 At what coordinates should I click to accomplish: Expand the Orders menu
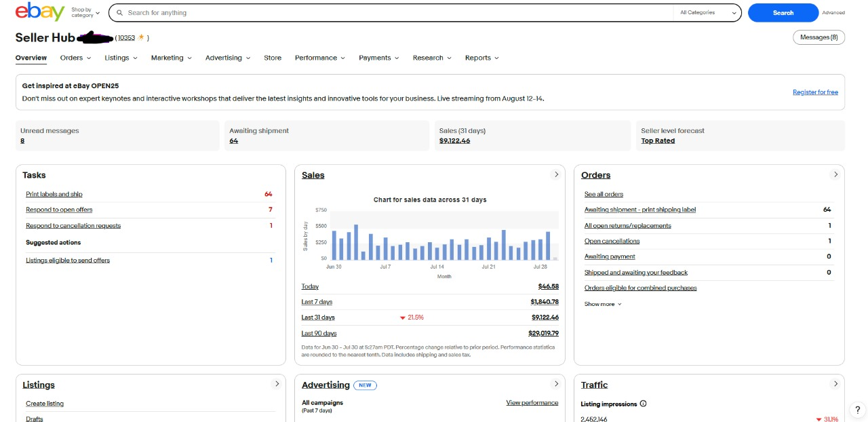(x=75, y=58)
